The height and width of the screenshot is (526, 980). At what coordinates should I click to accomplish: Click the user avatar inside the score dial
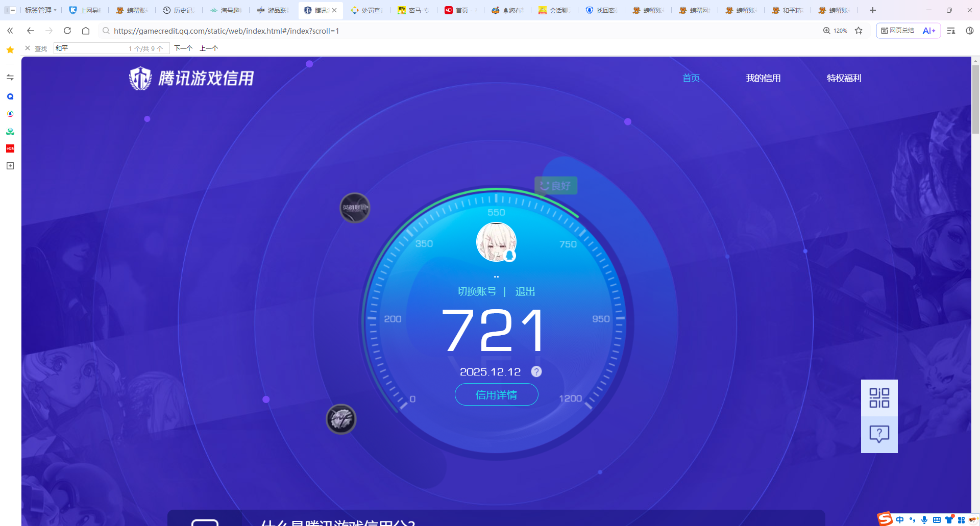[x=496, y=241]
